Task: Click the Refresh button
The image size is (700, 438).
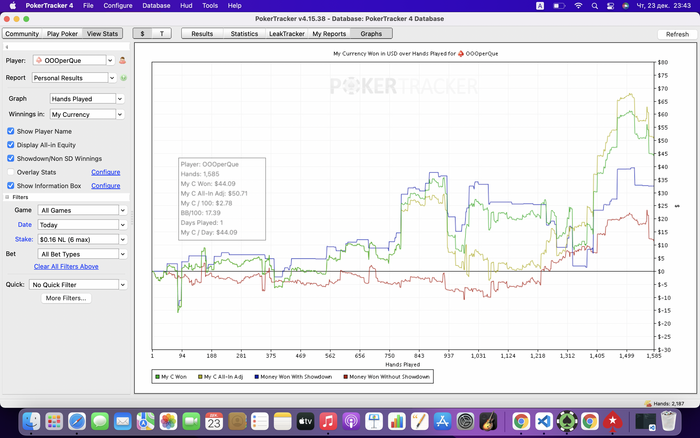Action: coord(677,34)
